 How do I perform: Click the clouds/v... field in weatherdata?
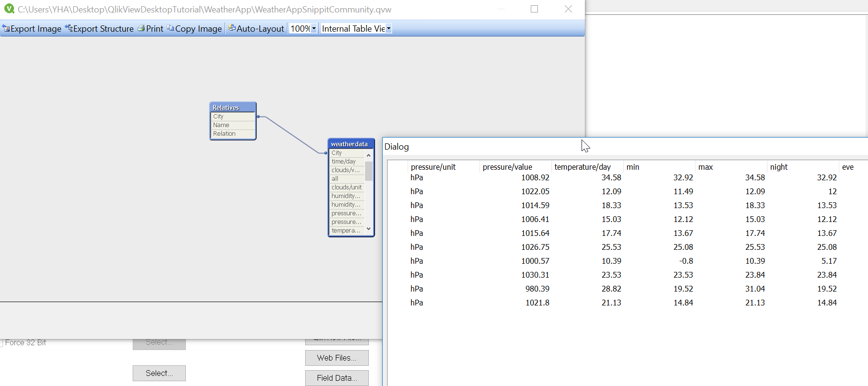point(347,170)
